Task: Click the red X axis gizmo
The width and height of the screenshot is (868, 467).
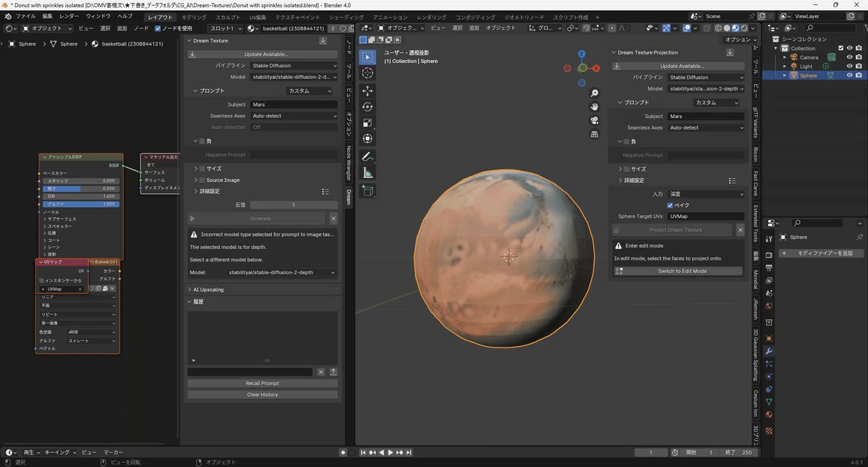Action: pyautogui.click(x=596, y=69)
